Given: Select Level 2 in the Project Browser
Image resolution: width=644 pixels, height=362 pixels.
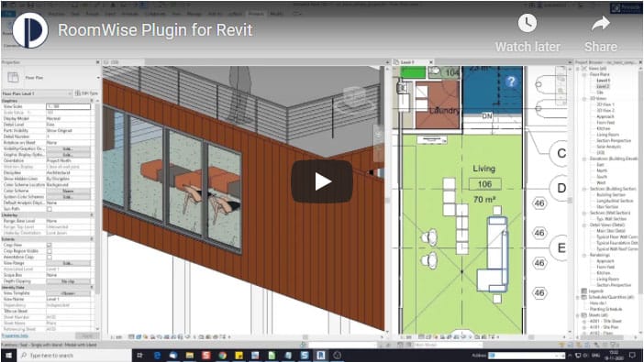Looking at the screenshot, I should [x=603, y=86].
